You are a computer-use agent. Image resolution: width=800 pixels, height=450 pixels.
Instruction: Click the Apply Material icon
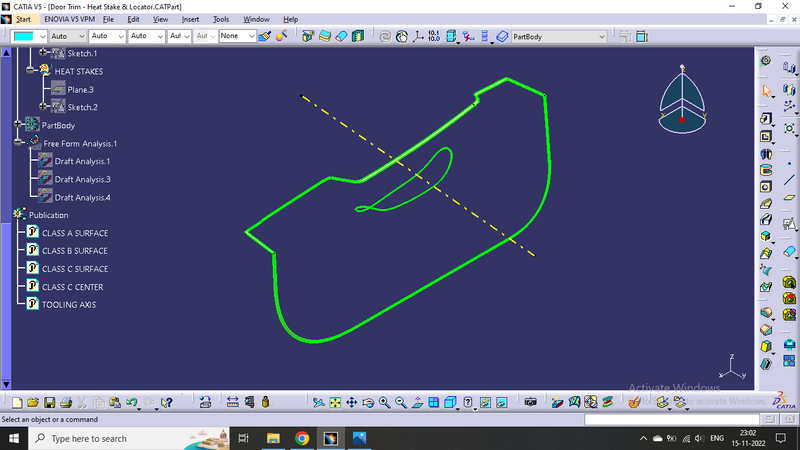click(634, 402)
